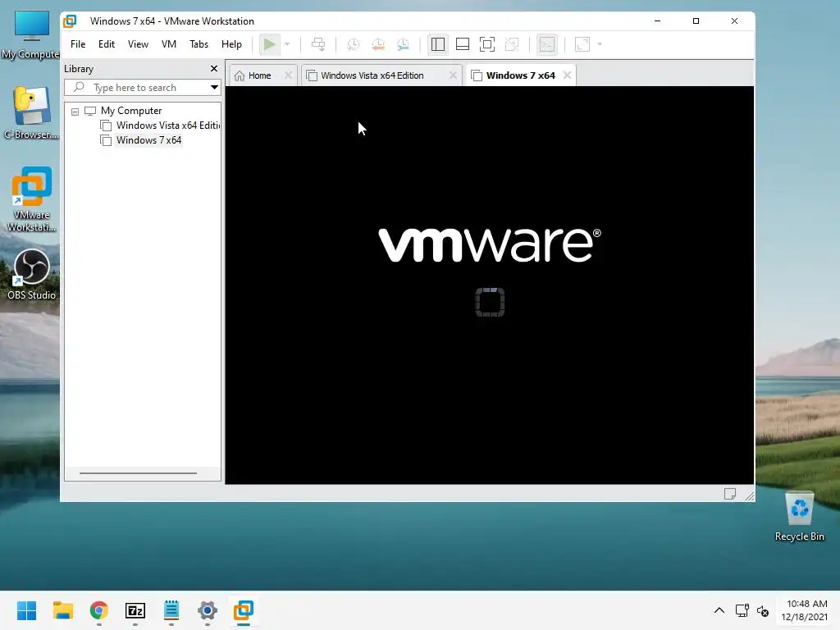Toggle the thumbnail bar view

(463, 44)
